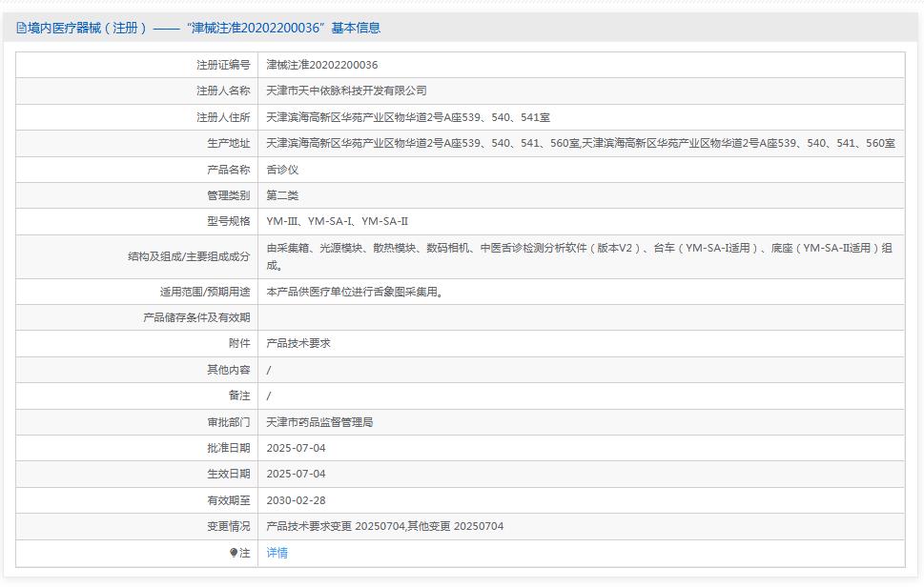Click the document icon in the header title
Screen dimensions: 924x588
[x=21, y=29]
